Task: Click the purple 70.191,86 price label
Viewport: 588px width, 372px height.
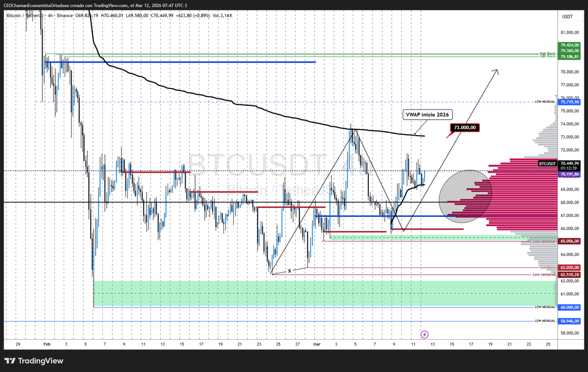Action: (570, 174)
